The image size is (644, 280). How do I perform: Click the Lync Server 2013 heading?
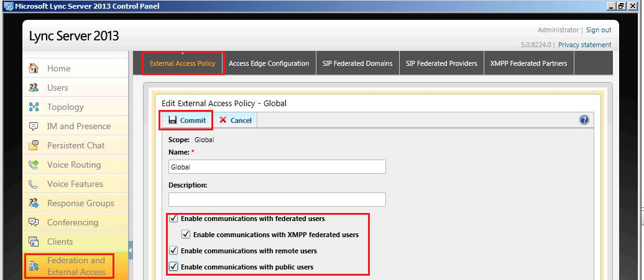tap(74, 35)
